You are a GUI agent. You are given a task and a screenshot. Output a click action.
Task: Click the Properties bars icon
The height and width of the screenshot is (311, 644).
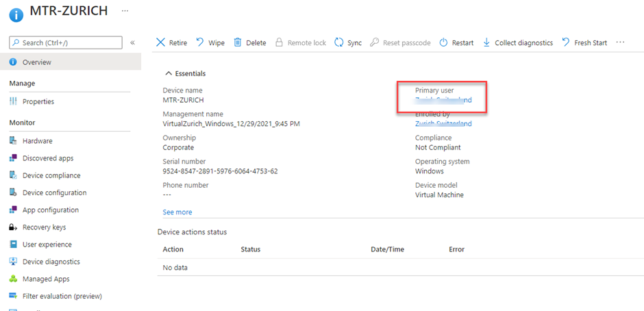coord(13,101)
